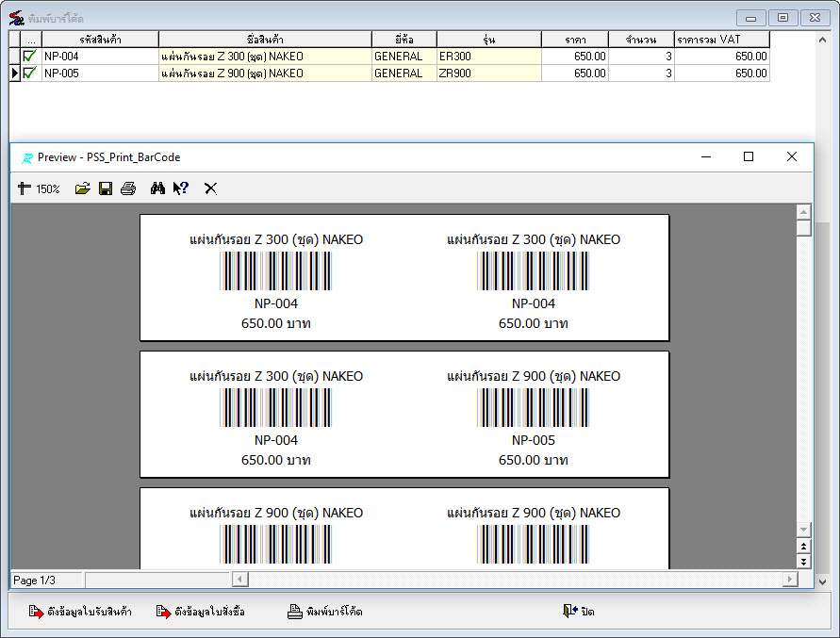Click preview horizontal scrollbar right arrow

click(x=790, y=579)
